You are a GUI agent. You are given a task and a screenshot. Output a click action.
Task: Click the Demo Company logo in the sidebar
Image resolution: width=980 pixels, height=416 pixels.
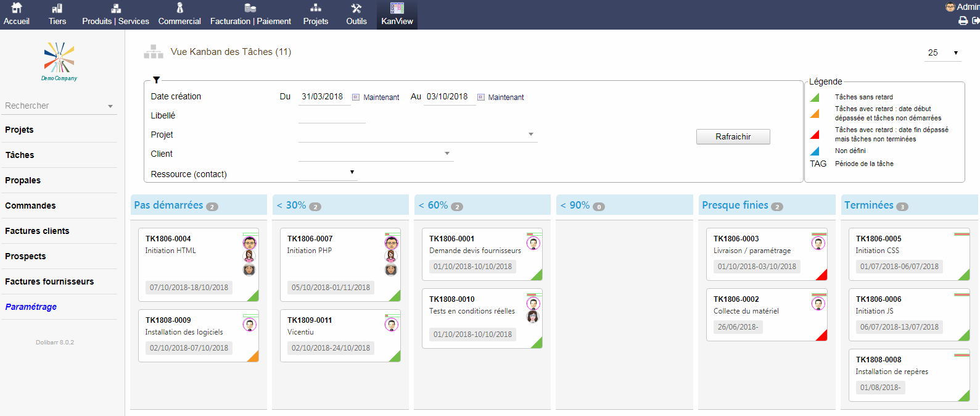tap(59, 61)
